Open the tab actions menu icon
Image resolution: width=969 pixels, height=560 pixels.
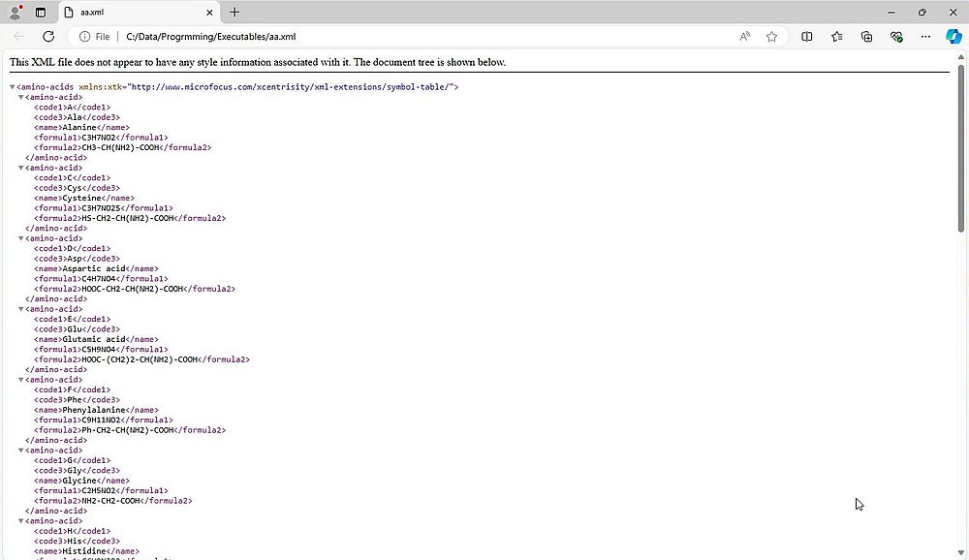pos(40,13)
